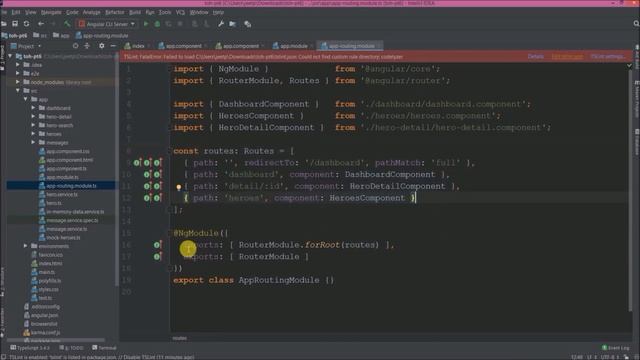Switch to the app.module editor tab
The width and height of the screenshot is (640, 360).
[291, 46]
